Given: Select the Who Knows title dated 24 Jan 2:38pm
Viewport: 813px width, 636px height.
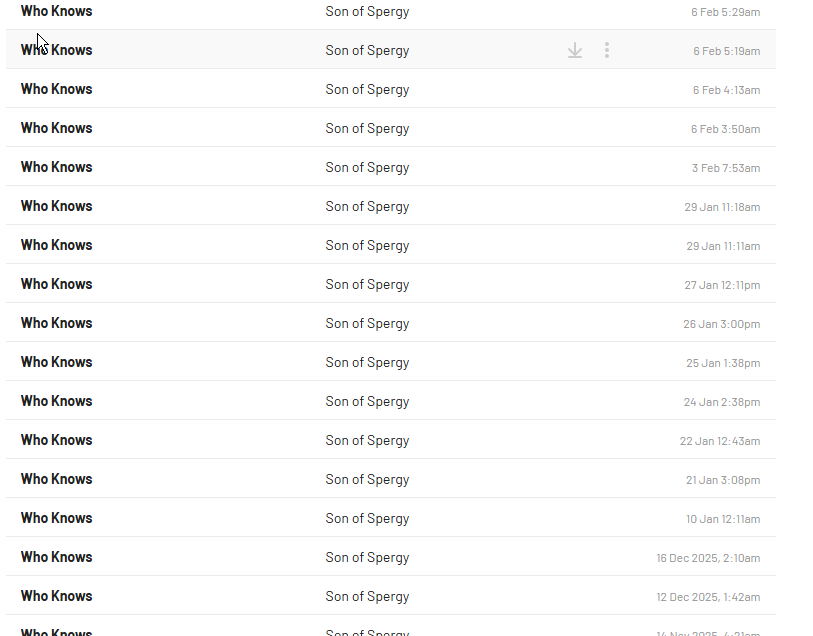Looking at the screenshot, I should [x=57, y=401].
